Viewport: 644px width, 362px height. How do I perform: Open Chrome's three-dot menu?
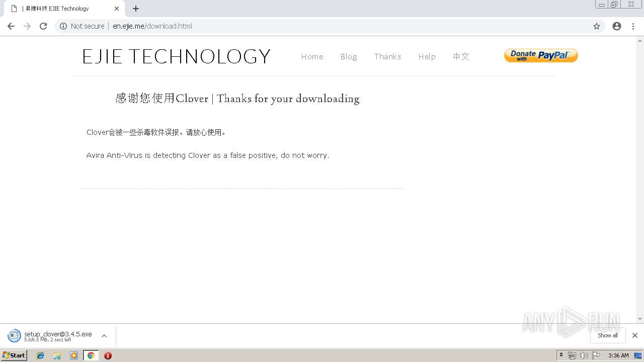633,26
